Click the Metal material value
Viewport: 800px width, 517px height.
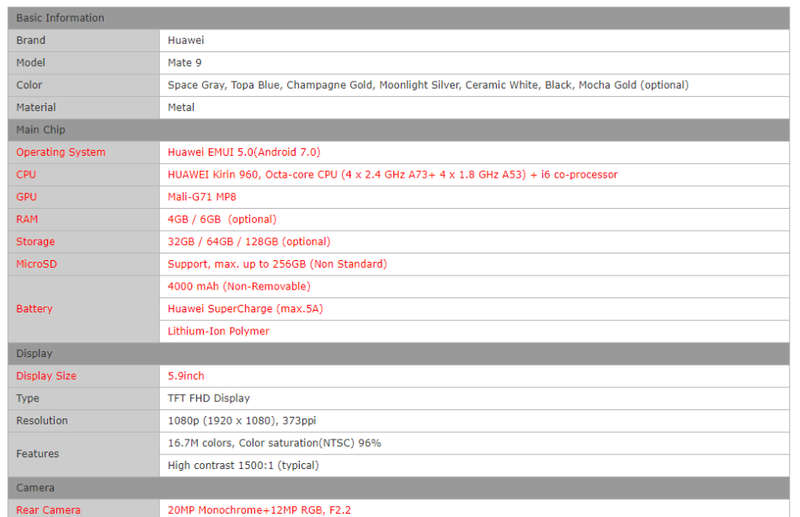click(x=181, y=108)
